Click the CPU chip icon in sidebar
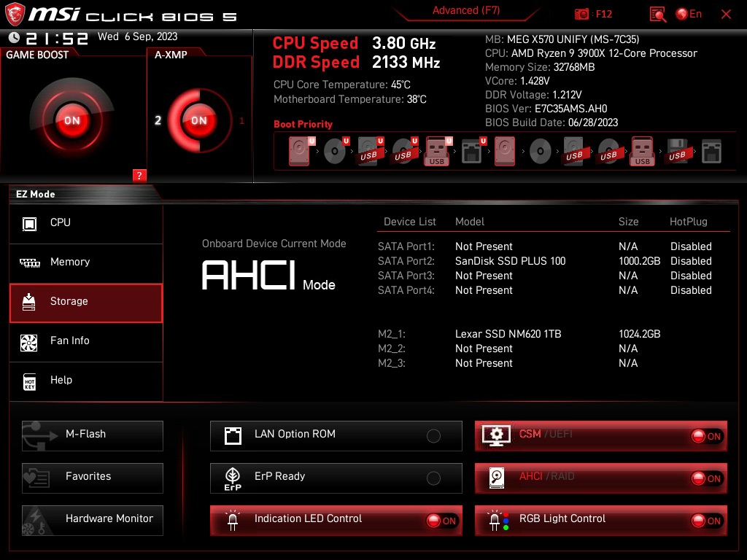The image size is (747, 560). pos(29,223)
